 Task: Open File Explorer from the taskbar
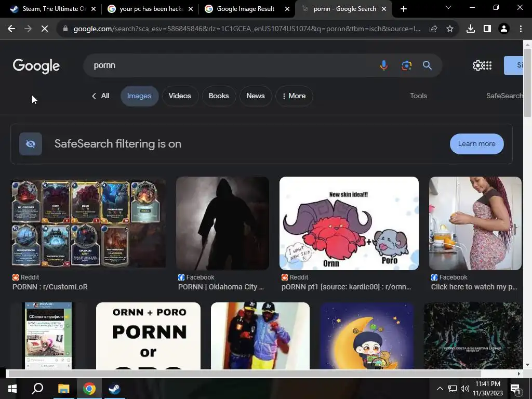(x=63, y=389)
